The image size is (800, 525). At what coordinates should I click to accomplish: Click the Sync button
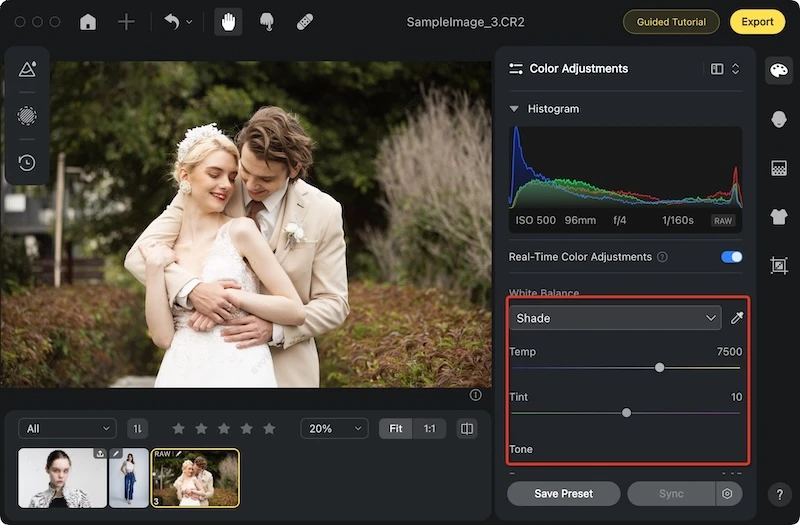(671, 493)
